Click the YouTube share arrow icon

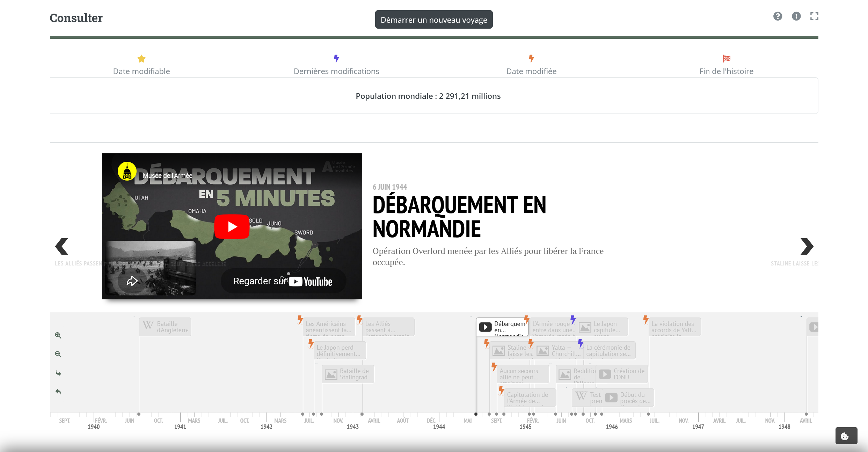point(132,281)
